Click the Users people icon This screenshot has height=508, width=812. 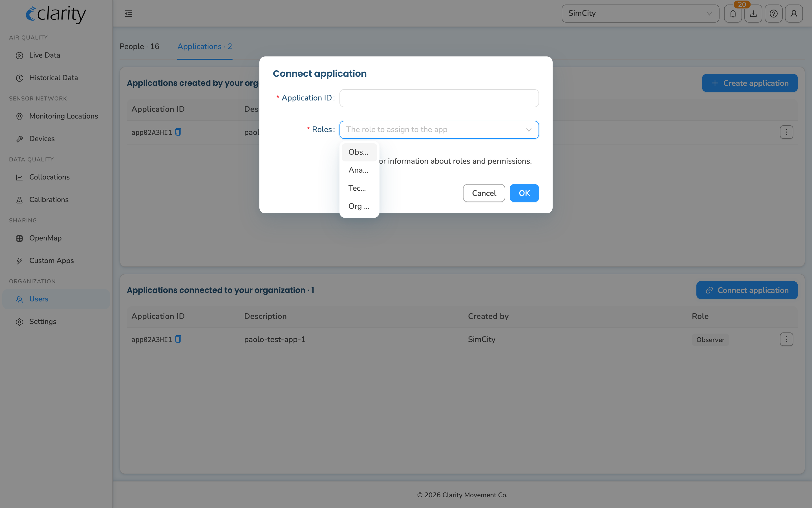tap(19, 299)
